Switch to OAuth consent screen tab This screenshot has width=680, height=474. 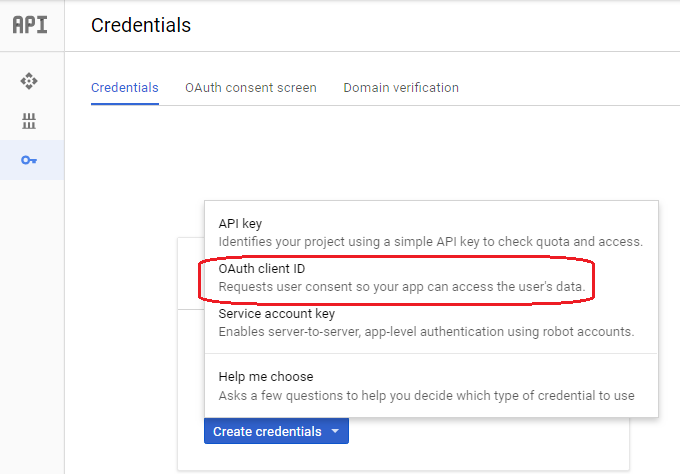(x=251, y=88)
